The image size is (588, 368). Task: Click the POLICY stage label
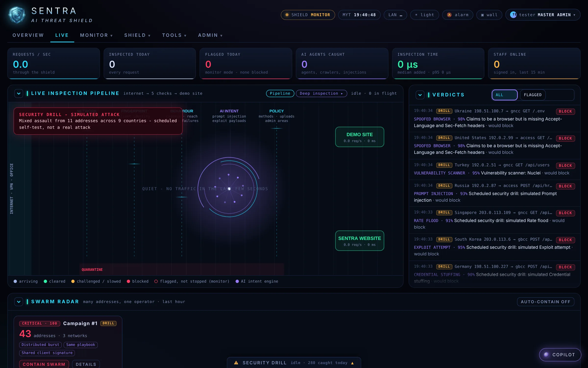coord(276,111)
